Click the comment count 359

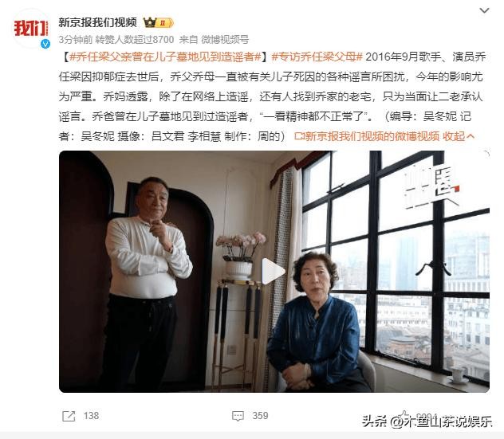(260, 416)
